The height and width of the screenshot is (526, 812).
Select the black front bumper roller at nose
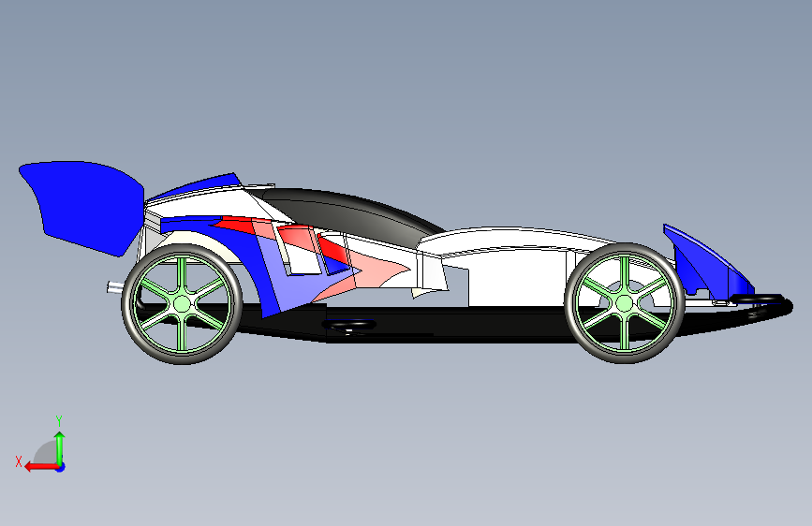(x=756, y=299)
